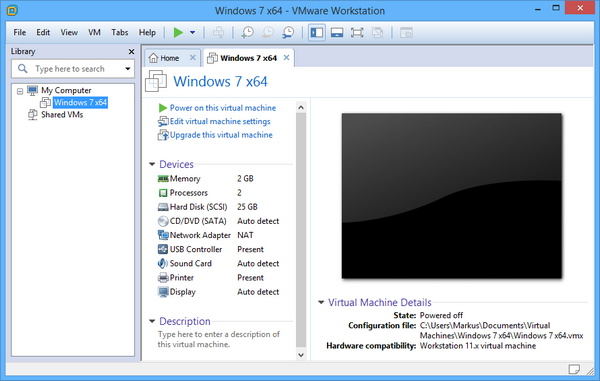Open the File menu
Image resolution: width=600 pixels, height=381 pixels.
(20, 33)
